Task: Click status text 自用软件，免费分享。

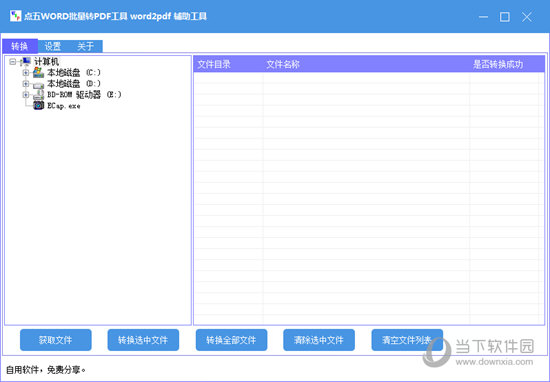Action: [46, 370]
